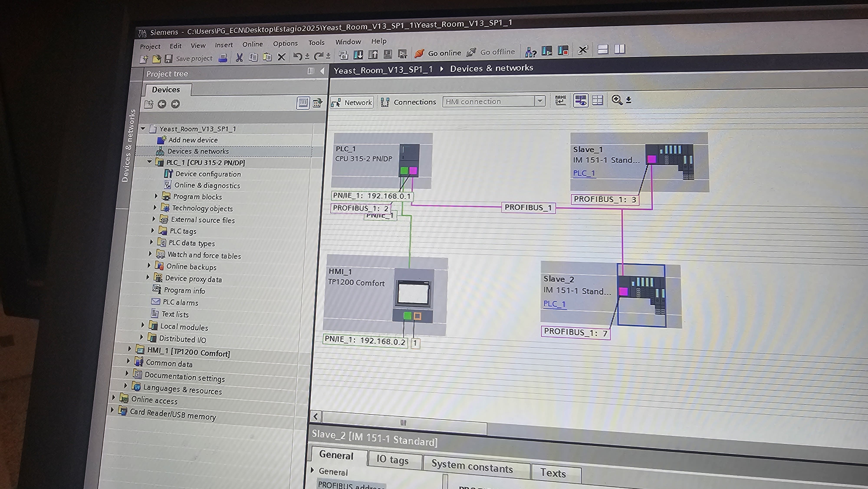Toggle the Connections mode button
This screenshot has width=868, height=489.
[x=408, y=102]
